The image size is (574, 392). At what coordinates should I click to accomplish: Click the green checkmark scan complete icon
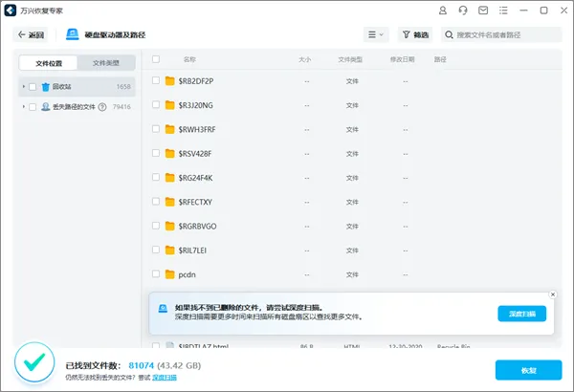coord(34,362)
